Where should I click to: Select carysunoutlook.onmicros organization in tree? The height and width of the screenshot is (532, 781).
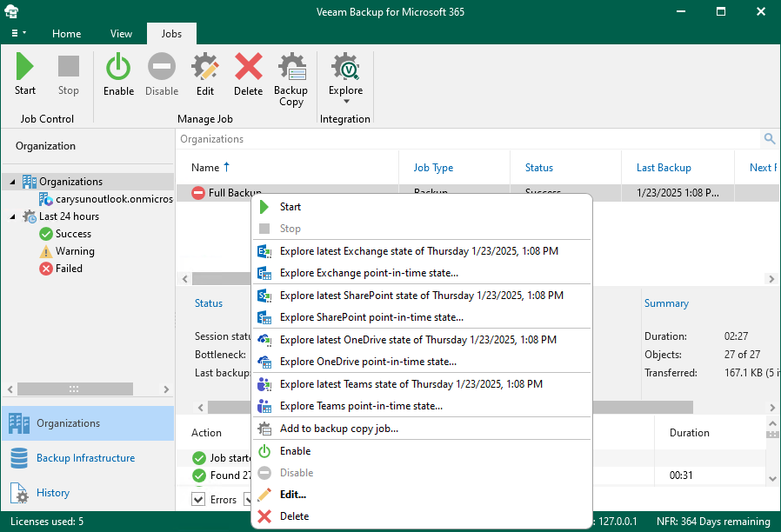click(x=114, y=199)
